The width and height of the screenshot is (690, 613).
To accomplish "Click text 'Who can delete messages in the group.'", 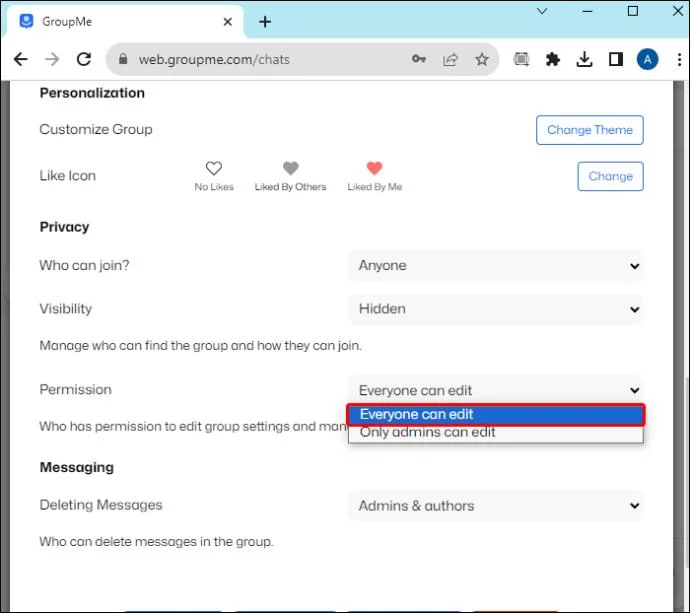I will coord(156,541).
